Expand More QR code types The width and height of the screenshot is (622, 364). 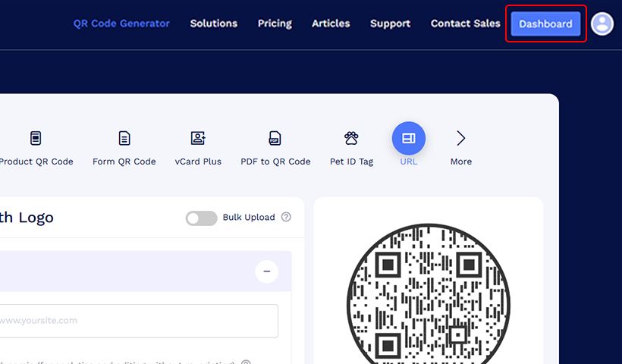click(x=460, y=139)
